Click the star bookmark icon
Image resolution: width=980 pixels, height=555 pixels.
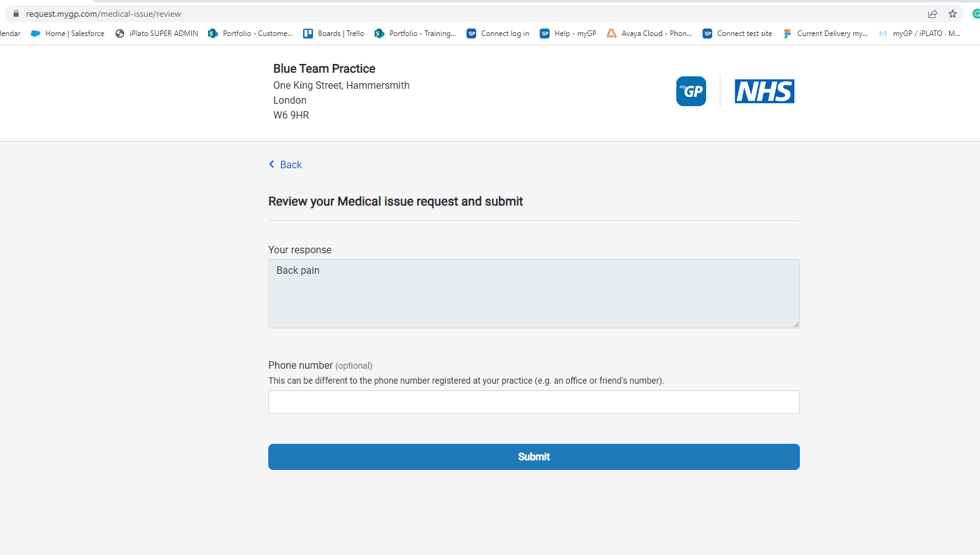[x=952, y=14]
